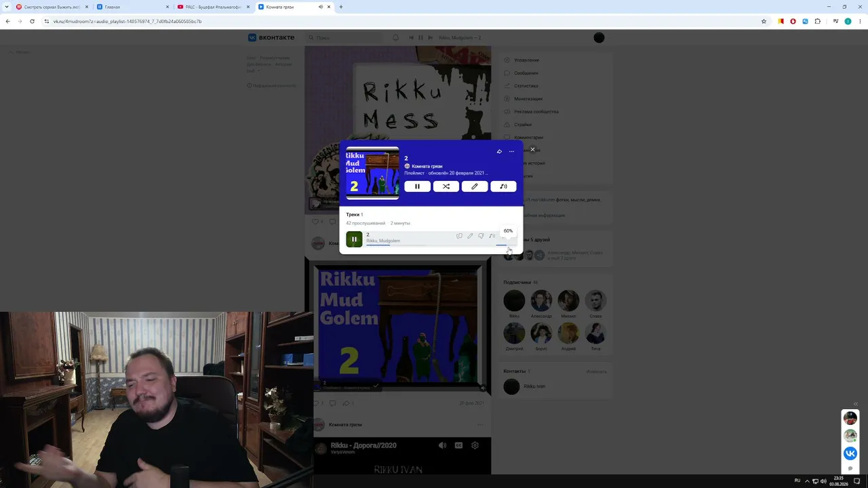Open the Chrome profile avatar
This screenshot has height=488, width=868.
pos(847,21)
